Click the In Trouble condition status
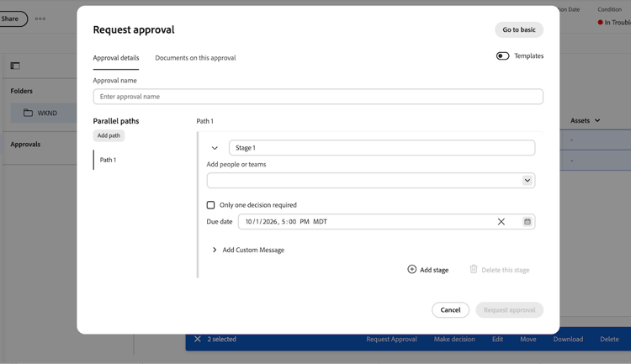631x364 pixels. click(x=614, y=23)
